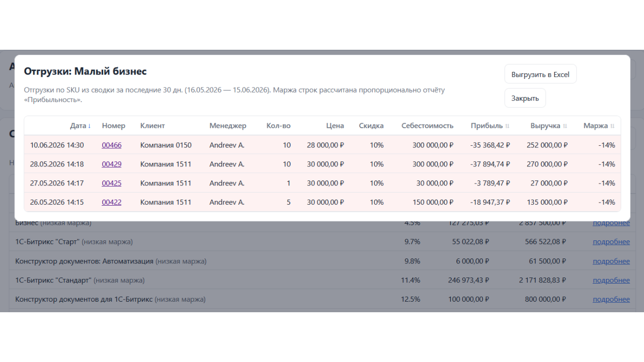Click the Себестоимость column header
Image resolution: width=644 pixels, height=362 pixels.
[x=427, y=126]
